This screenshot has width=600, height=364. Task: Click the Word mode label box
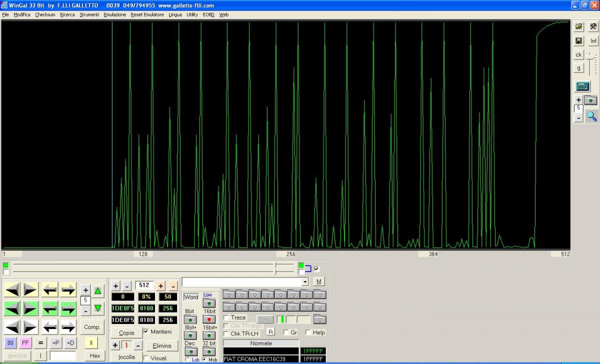point(191,297)
